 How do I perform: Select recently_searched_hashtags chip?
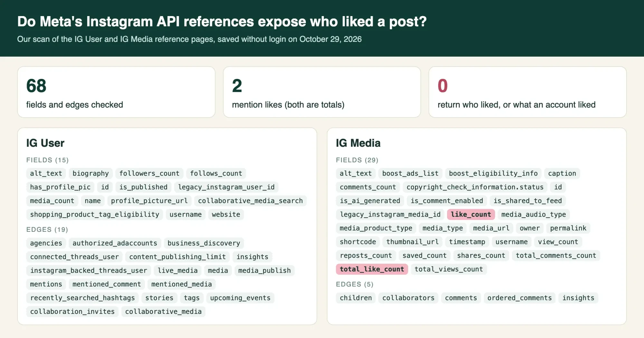(x=82, y=298)
